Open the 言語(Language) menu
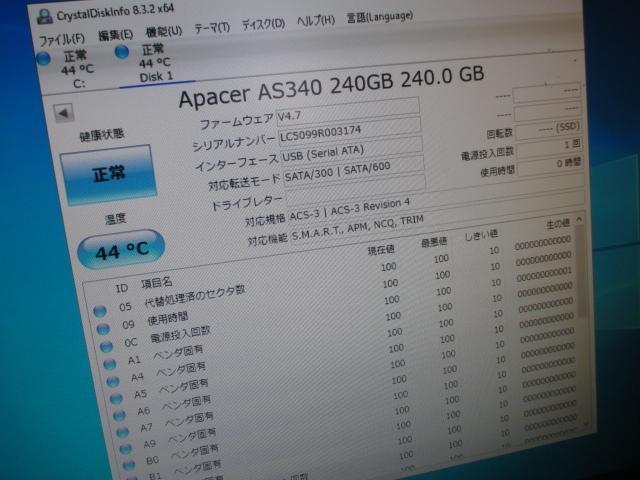Screen dimensions: 640x480 tap(380, 17)
